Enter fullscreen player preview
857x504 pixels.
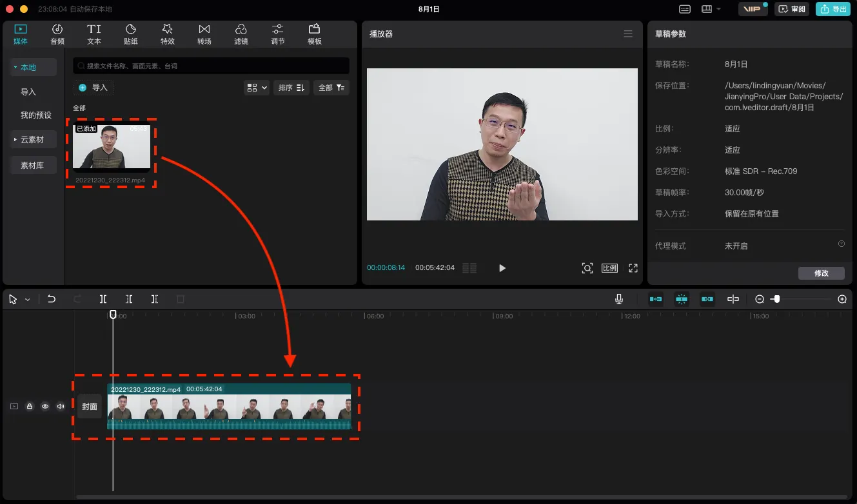click(633, 268)
